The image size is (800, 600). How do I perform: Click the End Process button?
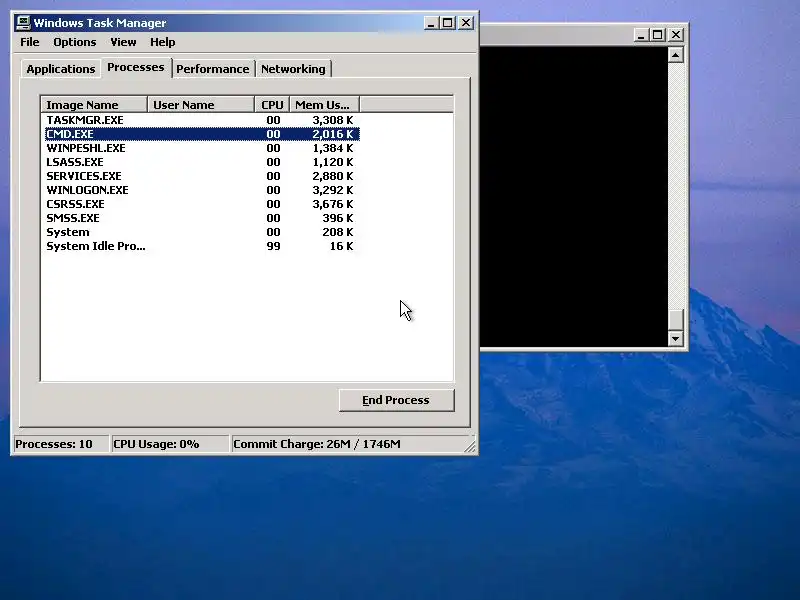[x=396, y=400]
